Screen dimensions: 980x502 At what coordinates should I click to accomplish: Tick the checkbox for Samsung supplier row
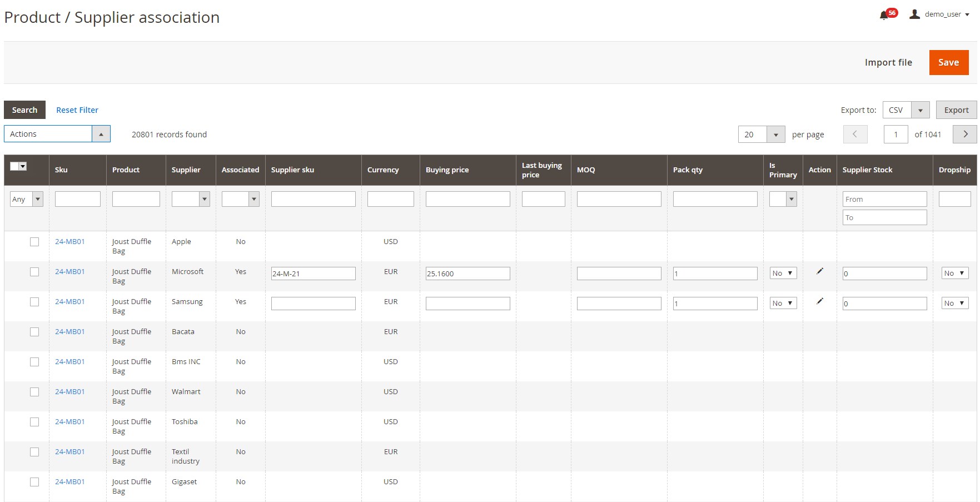point(34,302)
